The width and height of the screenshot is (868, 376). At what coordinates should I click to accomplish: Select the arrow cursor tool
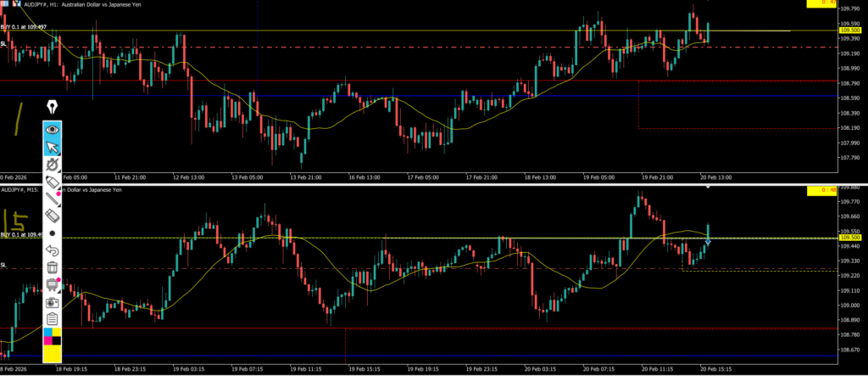(x=53, y=149)
